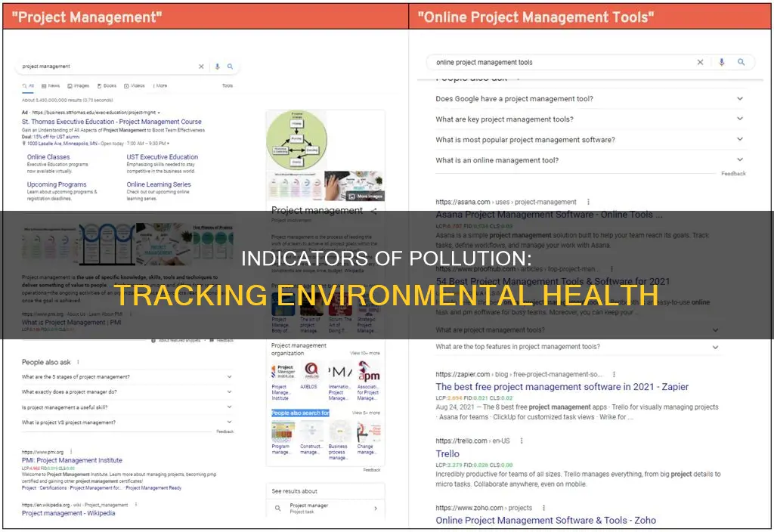Open Project management - Wikipedia result
774x532 pixels.
68,513
